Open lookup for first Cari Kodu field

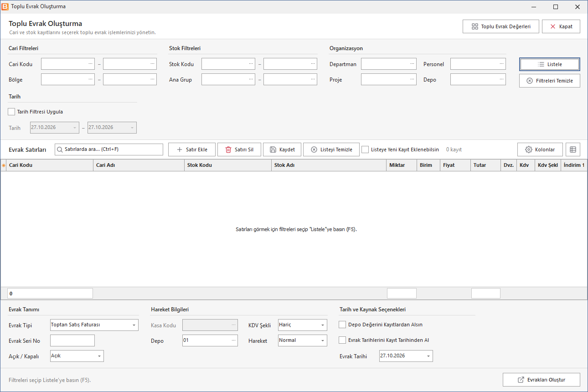(91, 64)
